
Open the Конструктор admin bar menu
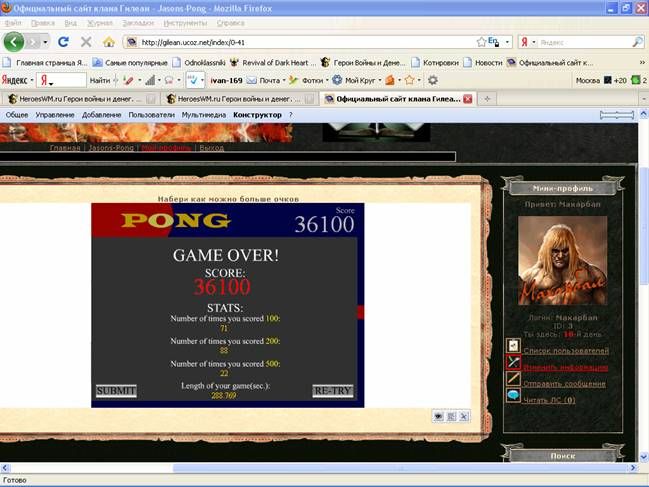click(x=257, y=115)
